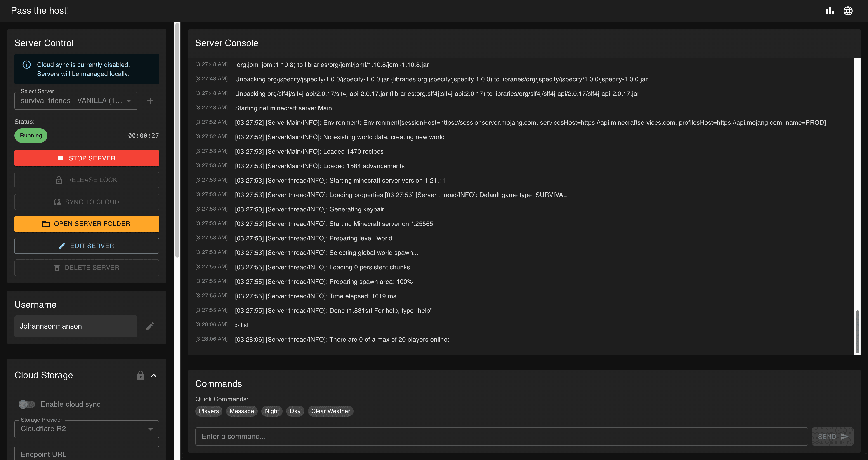
Task: Click the Edit Server button
Action: (87, 246)
